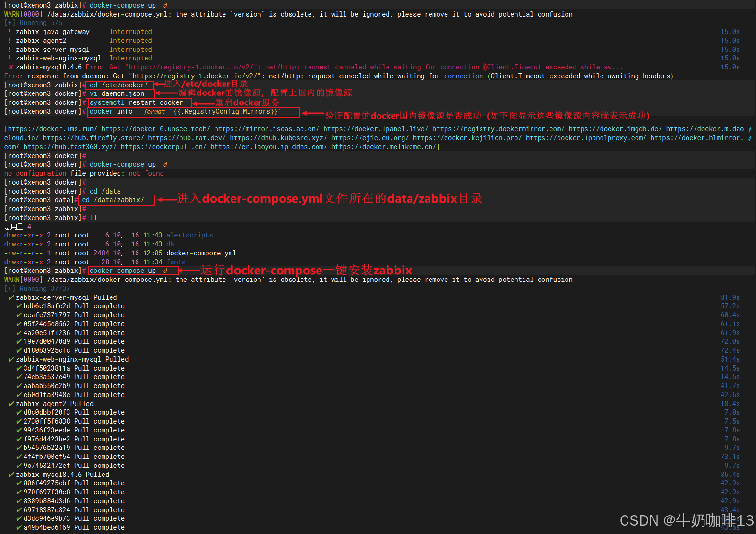Open the https://hub.firefly.store/ URL
Viewport: 756px width, 534px height.
(93, 138)
